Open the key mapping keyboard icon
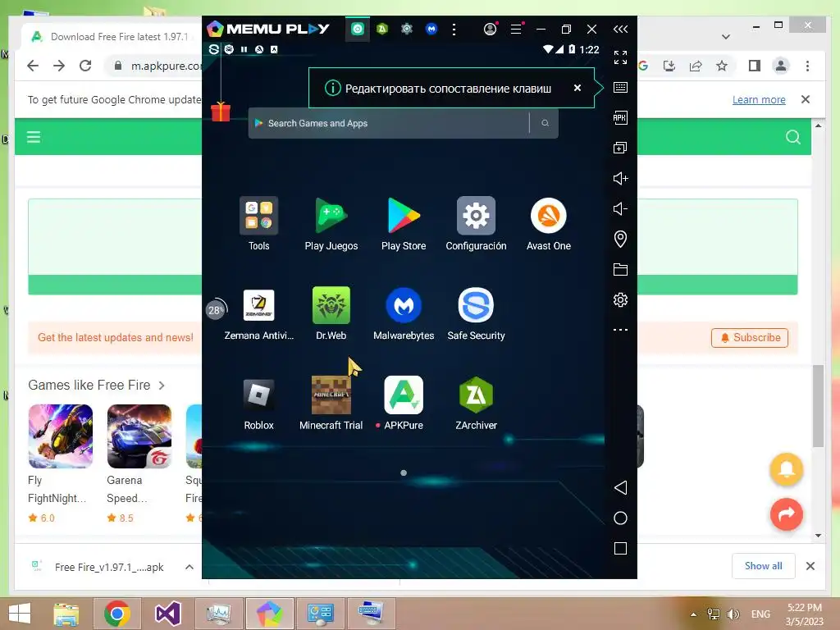Viewport: 840px width, 630px height. tap(620, 87)
